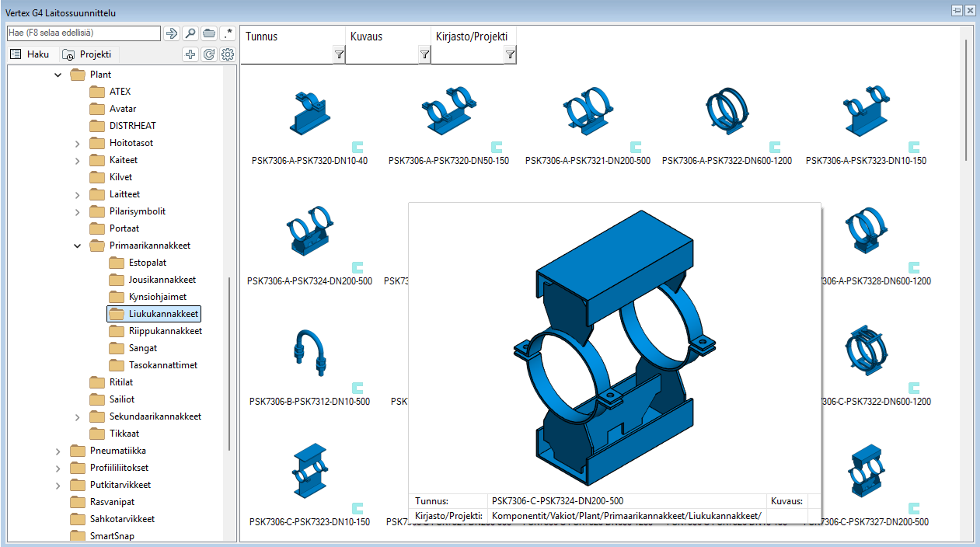Expand the Pneumatiikka tree branch

(x=58, y=450)
